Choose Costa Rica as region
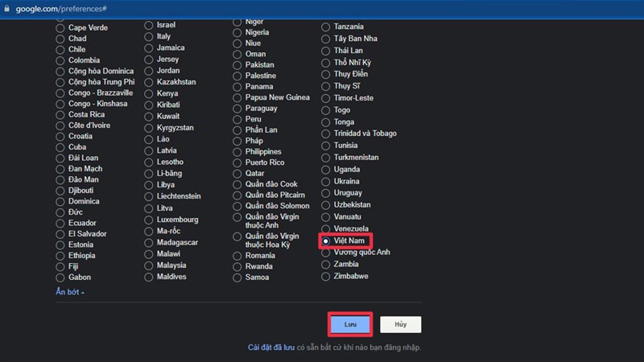This screenshot has width=644, height=362. point(60,115)
